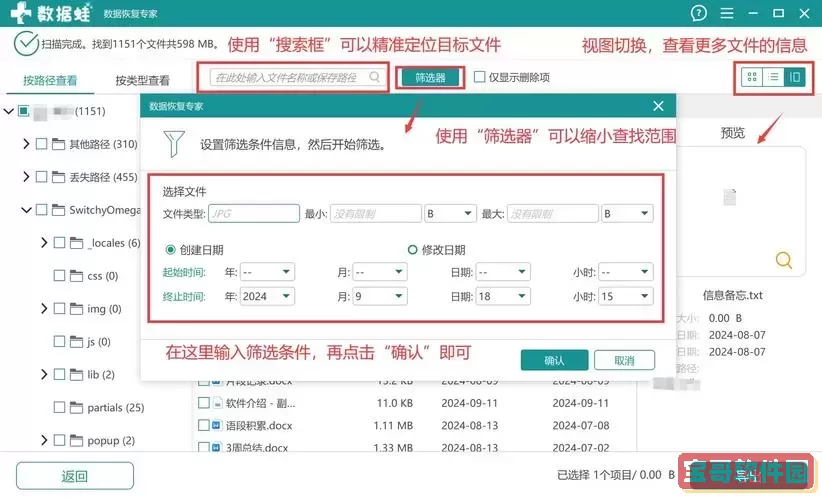Screen dimensions: 822x500
Task: Click the popup folder icon
Action: tap(77, 441)
